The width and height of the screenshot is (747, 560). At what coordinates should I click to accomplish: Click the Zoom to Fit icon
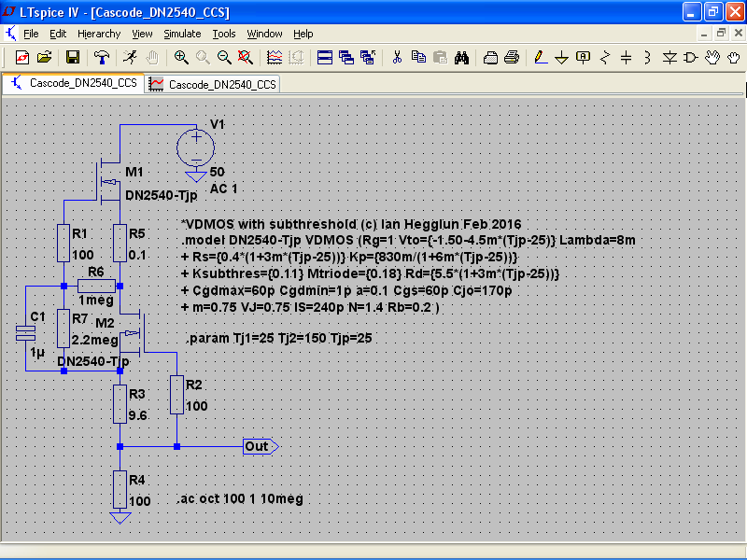[x=246, y=58]
